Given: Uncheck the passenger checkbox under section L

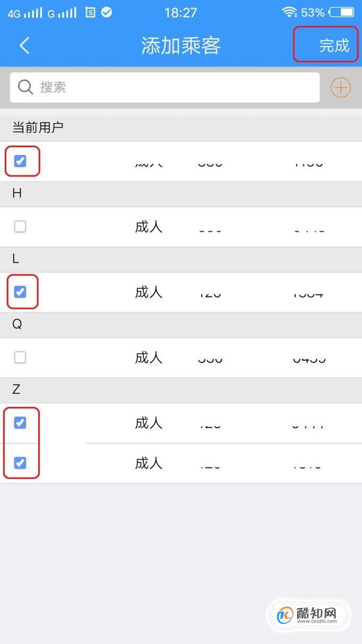Looking at the screenshot, I should coord(20,292).
